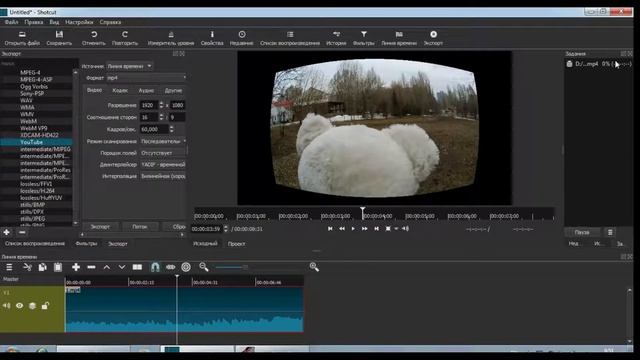
Task: Open the Настройки menu
Action: pyautogui.click(x=79, y=22)
